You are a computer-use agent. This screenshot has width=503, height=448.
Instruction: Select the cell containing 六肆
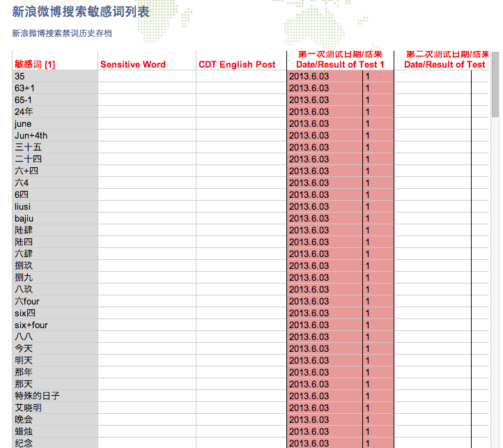point(55,254)
